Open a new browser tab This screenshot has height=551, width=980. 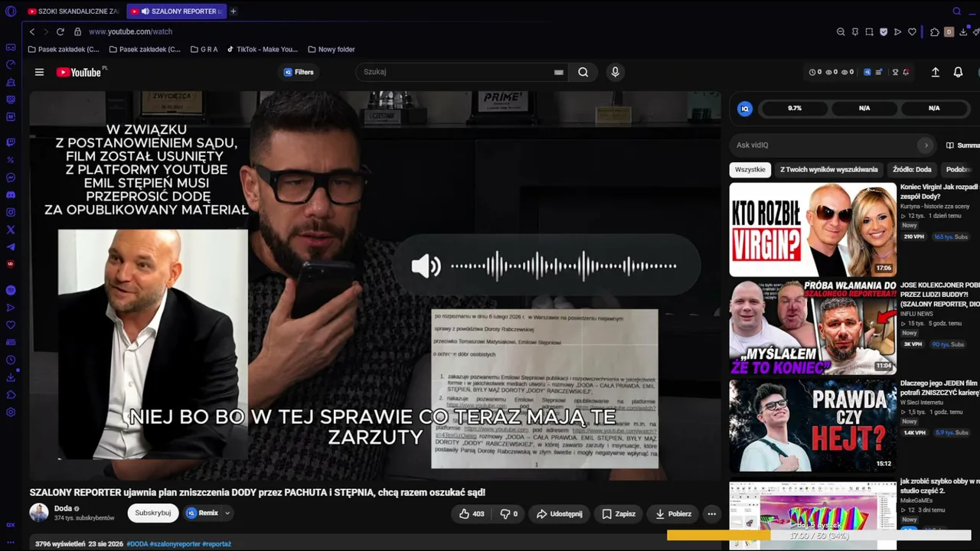(x=234, y=11)
